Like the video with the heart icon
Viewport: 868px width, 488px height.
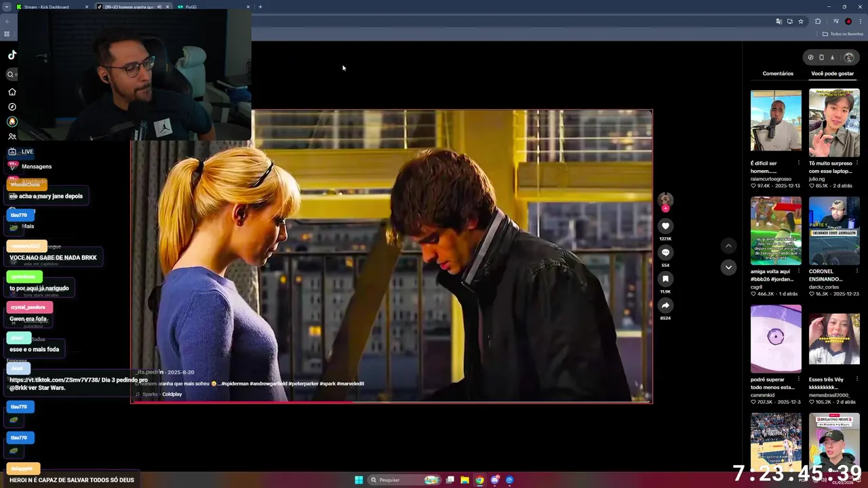(665, 226)
